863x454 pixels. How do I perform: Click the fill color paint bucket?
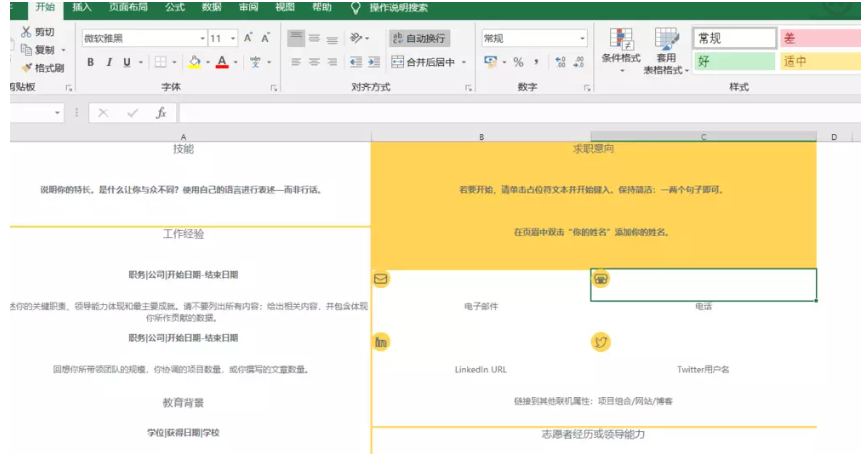(195, 62)
